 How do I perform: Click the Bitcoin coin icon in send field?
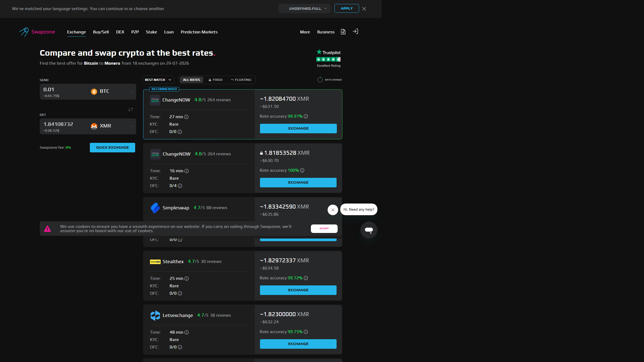(x=94, y=91)
